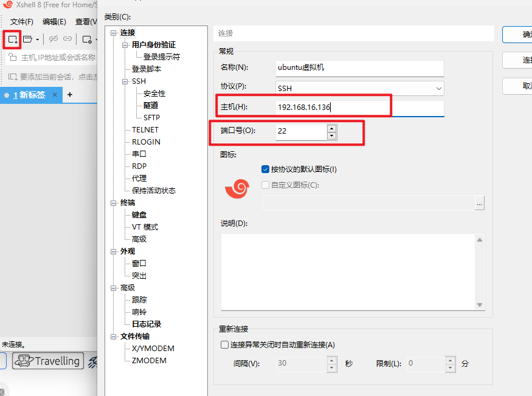This screenshot has height=396, width=532.
Task: Add a new tab with plus icon
Action: tap(70, 95)
